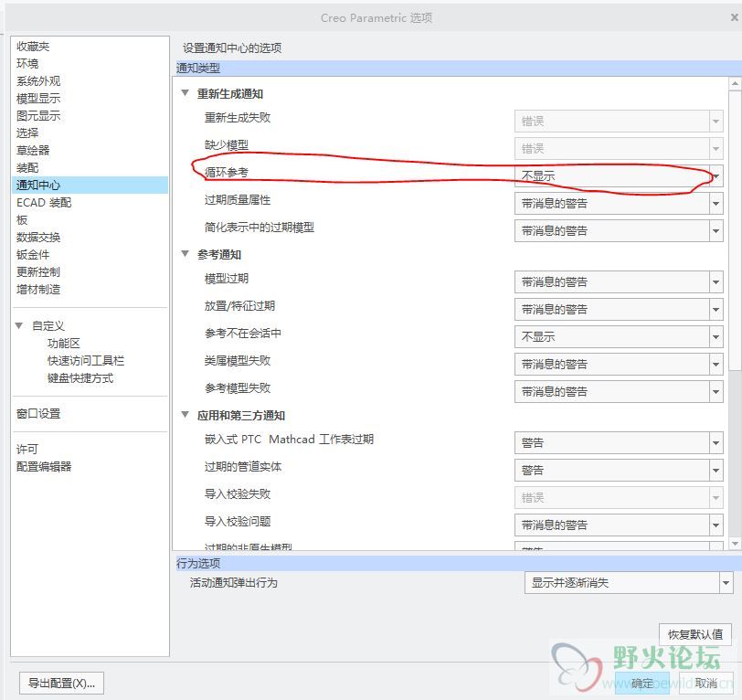Open 模型显示 settings page
Viewport: 742px width, 700px height.
38,99
